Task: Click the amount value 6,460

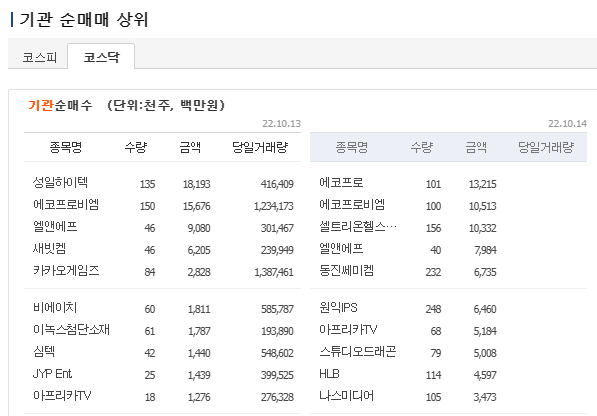Action: pos(485,309)
